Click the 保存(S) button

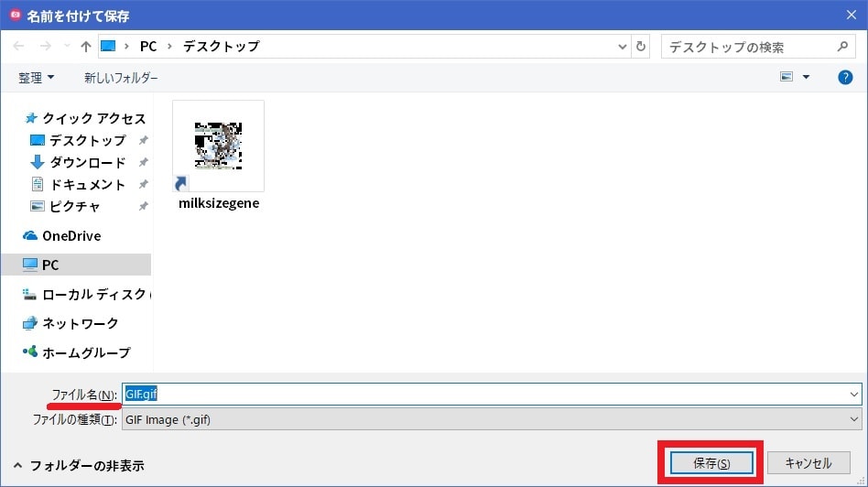[711, 463]
